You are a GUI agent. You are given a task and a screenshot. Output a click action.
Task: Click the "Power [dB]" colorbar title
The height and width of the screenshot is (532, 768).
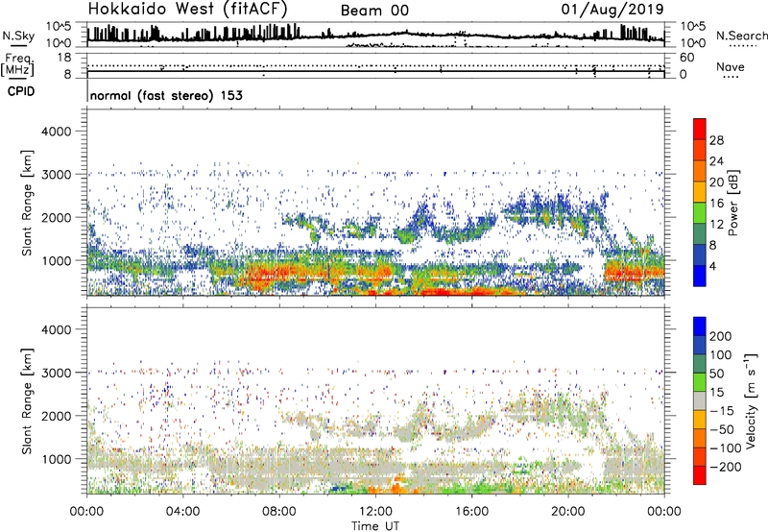point(732,203)
